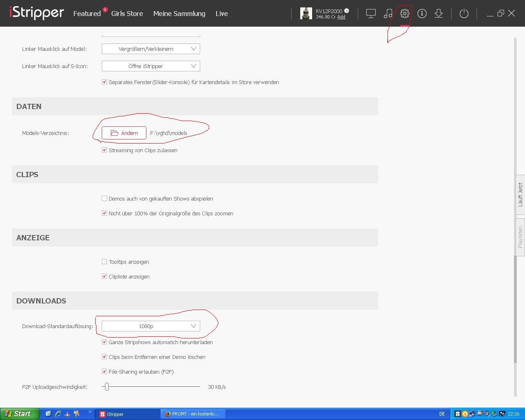This screenshot has width=525, height=420.
Task: Click the power quit icon
Action: point(464,14)
